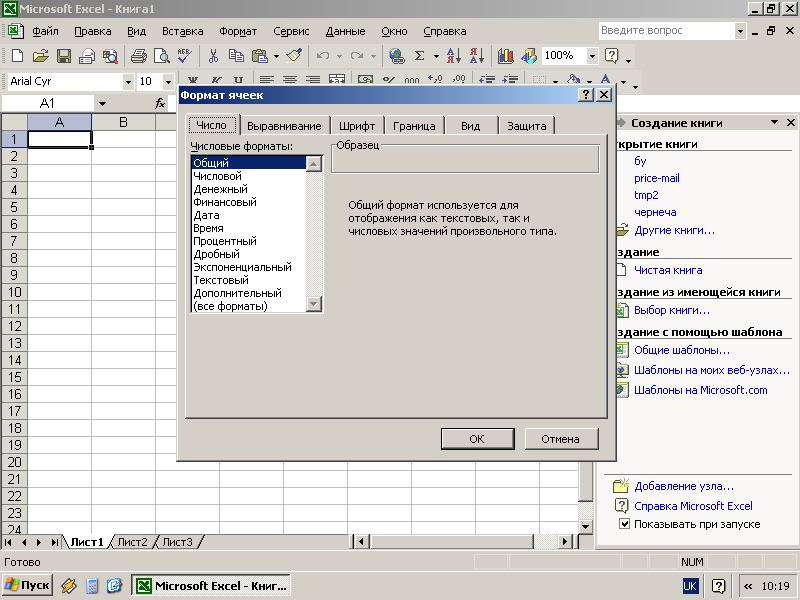Toggle the 'Показывать при запуске' checkbox
The width and height of the screenshot is (800, 600).
[624, 523]
